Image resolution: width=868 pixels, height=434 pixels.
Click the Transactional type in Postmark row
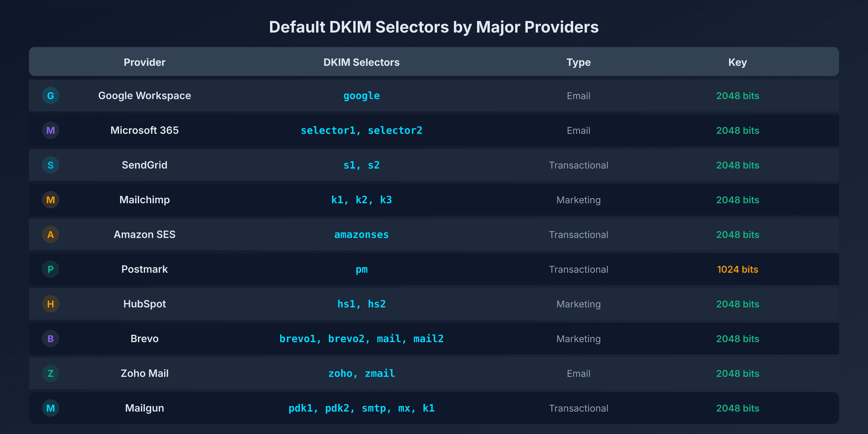[579, 270]
